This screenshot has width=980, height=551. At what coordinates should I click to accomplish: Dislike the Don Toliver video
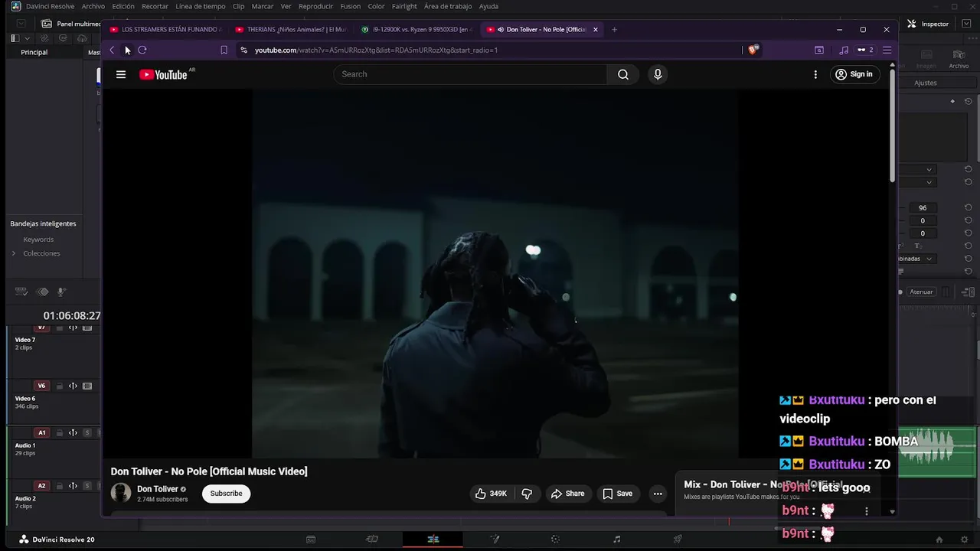tap(527, 494)
